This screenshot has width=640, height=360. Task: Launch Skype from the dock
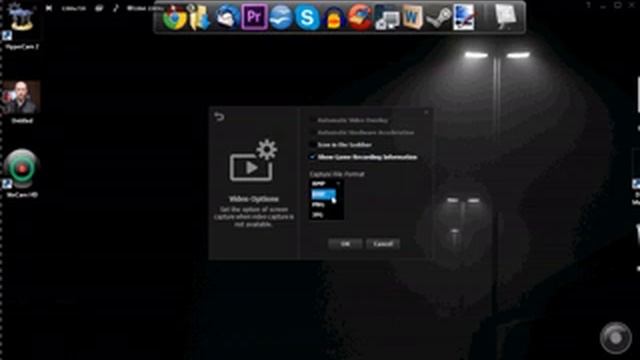[307, 18]
